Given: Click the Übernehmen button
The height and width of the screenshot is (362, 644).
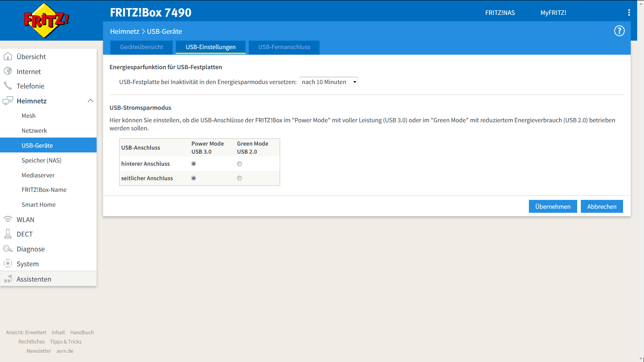Looking at the screenshot, I should click(x=553, y=206).
